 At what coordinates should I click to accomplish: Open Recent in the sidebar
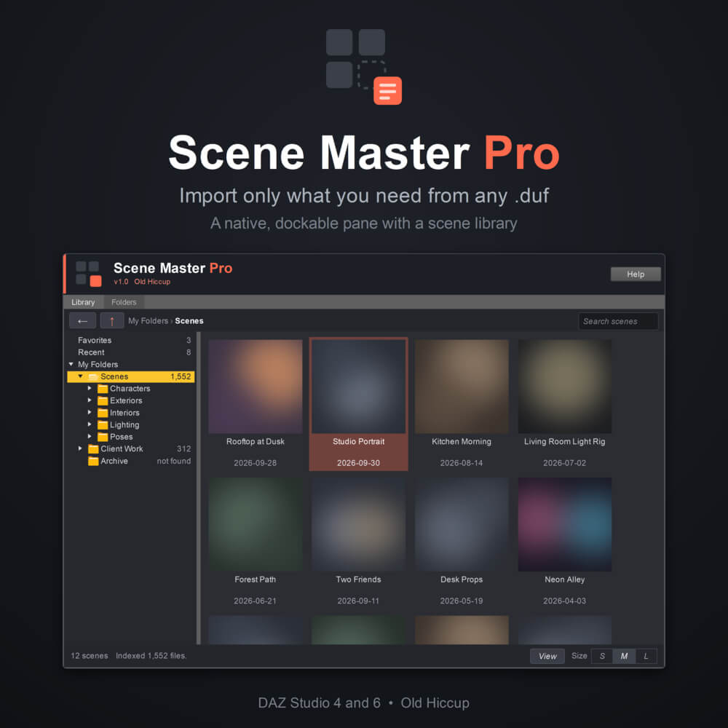point(131,352)
